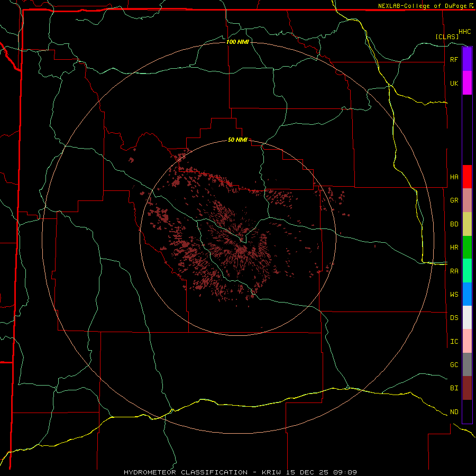Click the GR legend label
Screen dimensions: 476x476
[454, 200]
